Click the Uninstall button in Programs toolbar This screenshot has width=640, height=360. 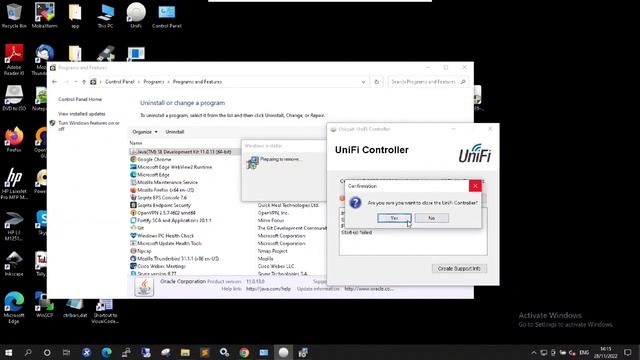coord(175,132)
